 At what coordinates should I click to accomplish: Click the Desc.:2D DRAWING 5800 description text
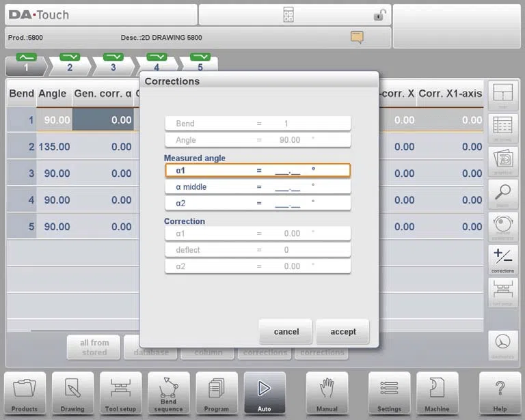[161, 38]
